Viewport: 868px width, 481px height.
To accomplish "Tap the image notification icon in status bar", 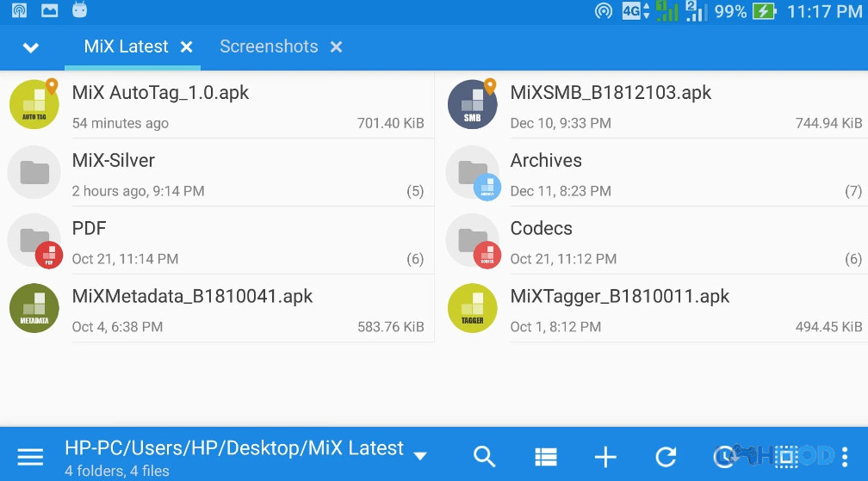I will click(x=49, y=10).
